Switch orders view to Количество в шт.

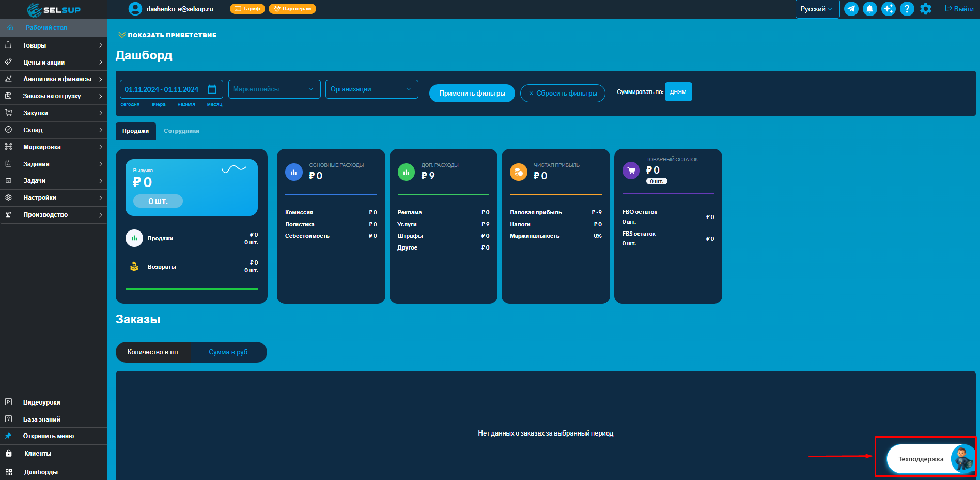[x=153, y=352]
